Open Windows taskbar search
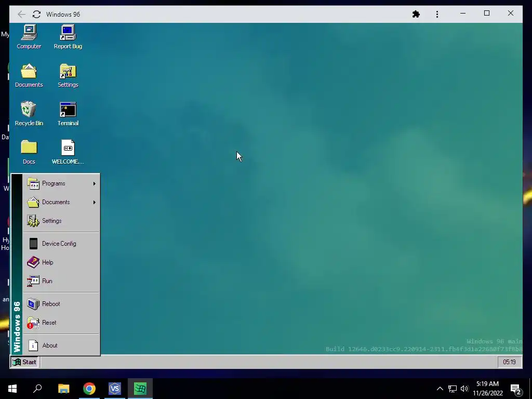The width and height of the screenshot is (532, 399). click(37, 389)
